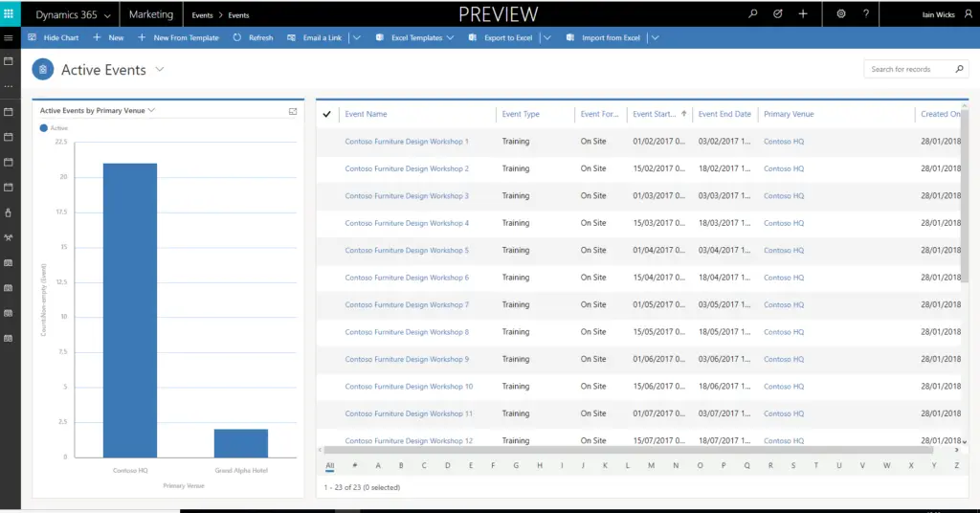The image size is (980, 513).
Task: Select On Site cell in Workshop 9 row
Action: (x=593, y=359)
